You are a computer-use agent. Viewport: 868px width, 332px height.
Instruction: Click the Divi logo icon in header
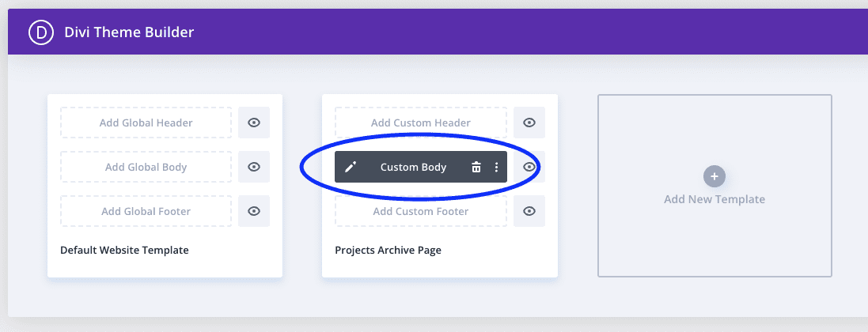(40, 32)
